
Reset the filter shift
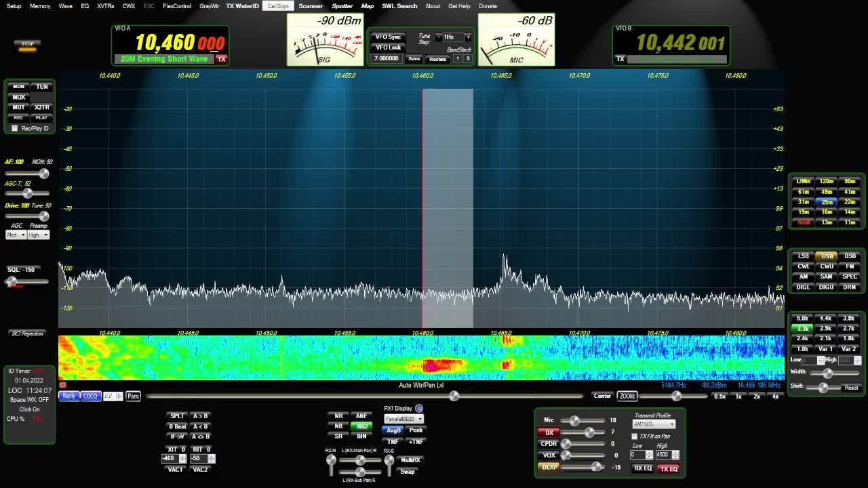pos(851,388)
